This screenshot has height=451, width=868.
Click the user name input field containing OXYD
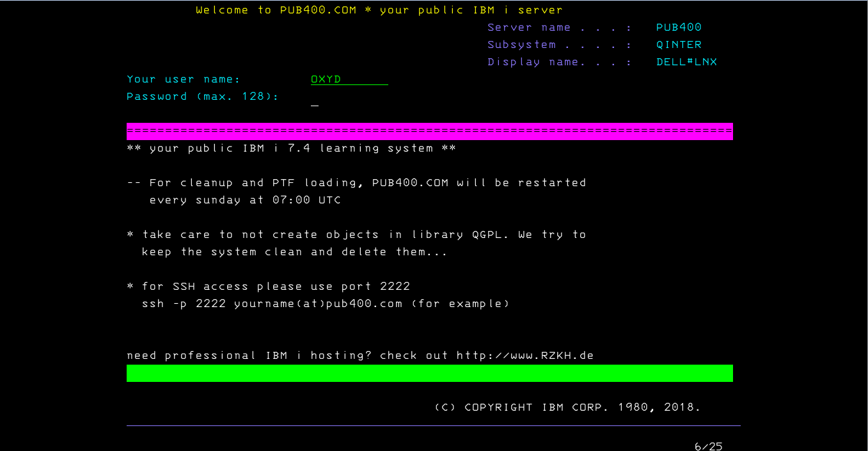pos(349,79)
